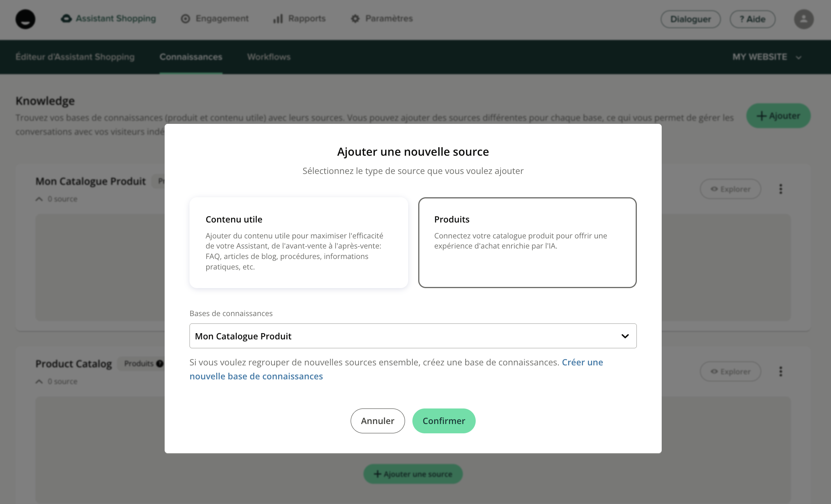Click the Dialoguer button
The width and height of the screenshot is (831, 504).
(690, 19)
